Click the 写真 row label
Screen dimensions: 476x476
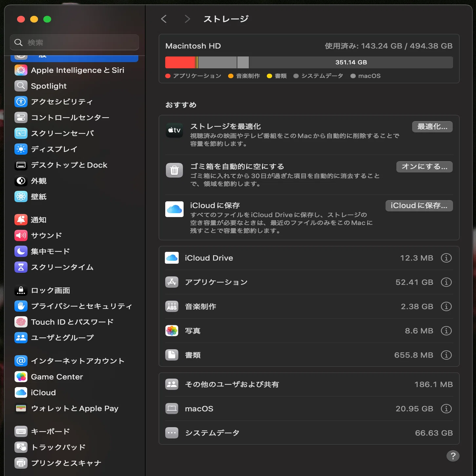[193, 331]
